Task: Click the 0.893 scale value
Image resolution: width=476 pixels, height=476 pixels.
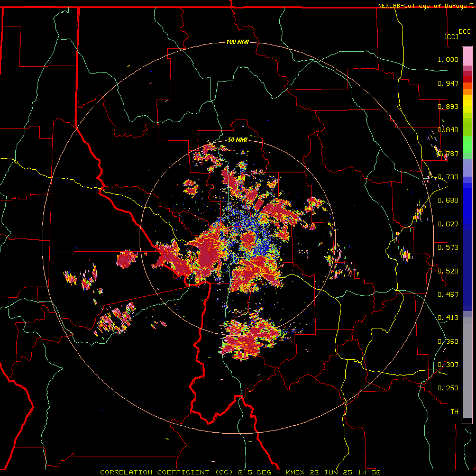Action: point(448,106)
